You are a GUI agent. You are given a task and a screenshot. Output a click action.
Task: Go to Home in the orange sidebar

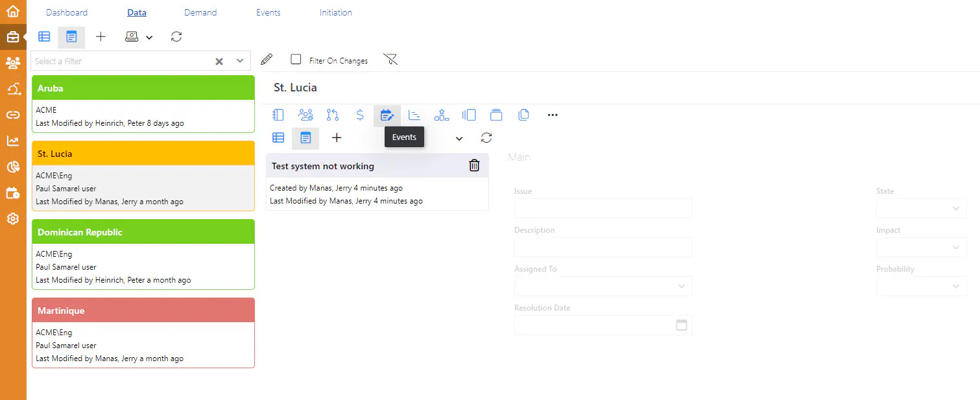point(13,12)
